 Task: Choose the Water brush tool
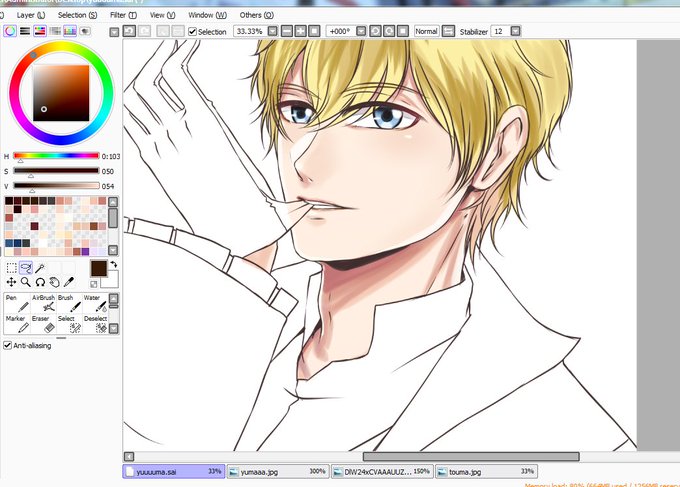[x=95, y=303]
